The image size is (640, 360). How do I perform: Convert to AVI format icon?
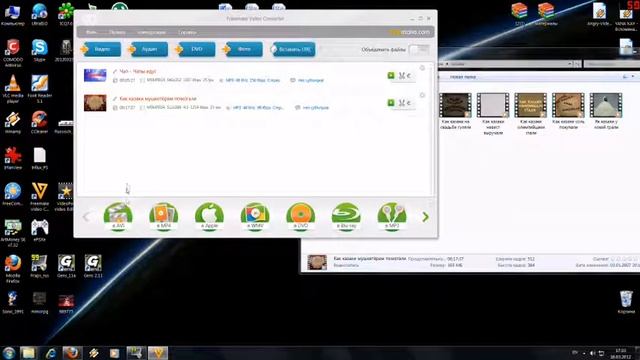[118, 217]
